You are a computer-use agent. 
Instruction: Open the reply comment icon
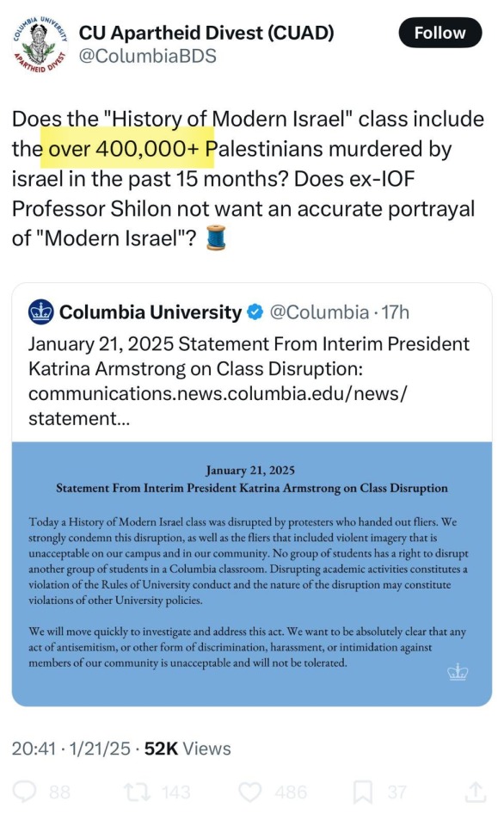(24, 792)
